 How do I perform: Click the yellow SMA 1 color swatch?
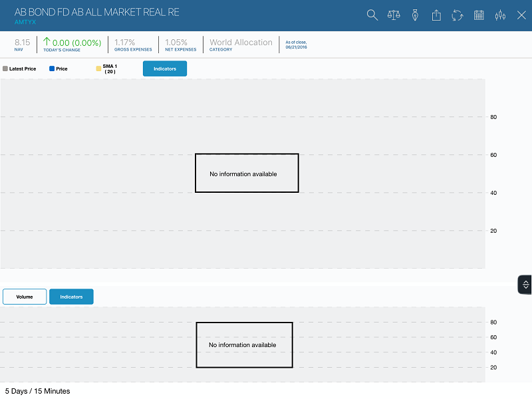(x=98, y=68)
